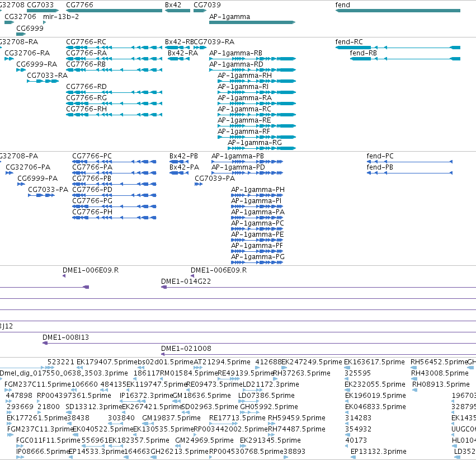The image size is (476, 460).
Task: Select the CG32706 gene label
Action: (20, 17)
